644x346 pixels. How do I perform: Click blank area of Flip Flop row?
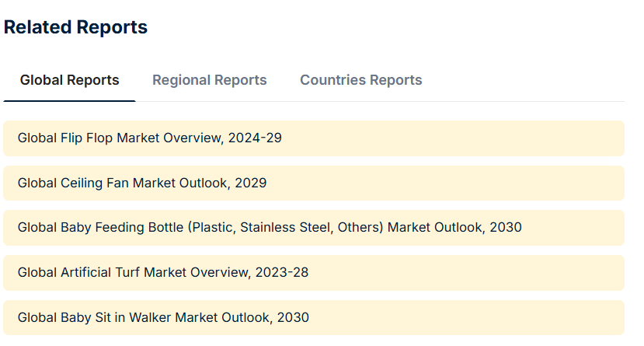pyautogui.click(x=452, y=138)
